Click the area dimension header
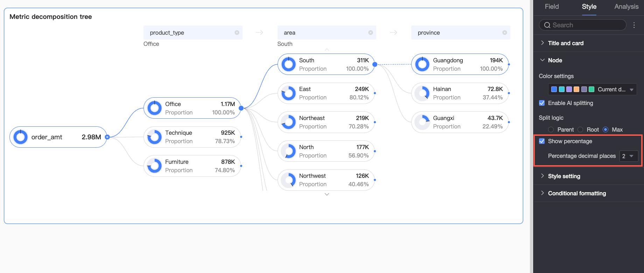The height and width of the screenshot is (273, 644). (327, 33)
